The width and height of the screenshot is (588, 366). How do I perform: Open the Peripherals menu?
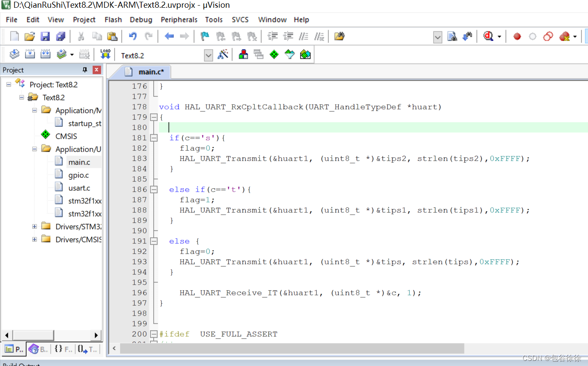[x=179, y=19]
